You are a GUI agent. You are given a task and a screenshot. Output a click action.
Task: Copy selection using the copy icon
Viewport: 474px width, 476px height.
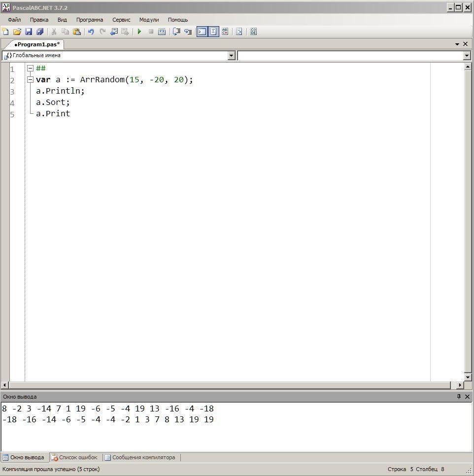tap(65, 32)
